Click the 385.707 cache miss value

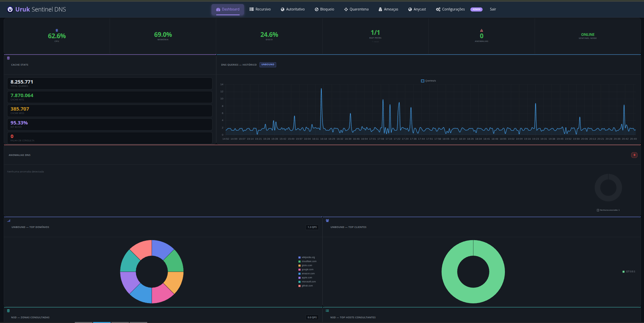pyautogui.click(x=20, y=109)
